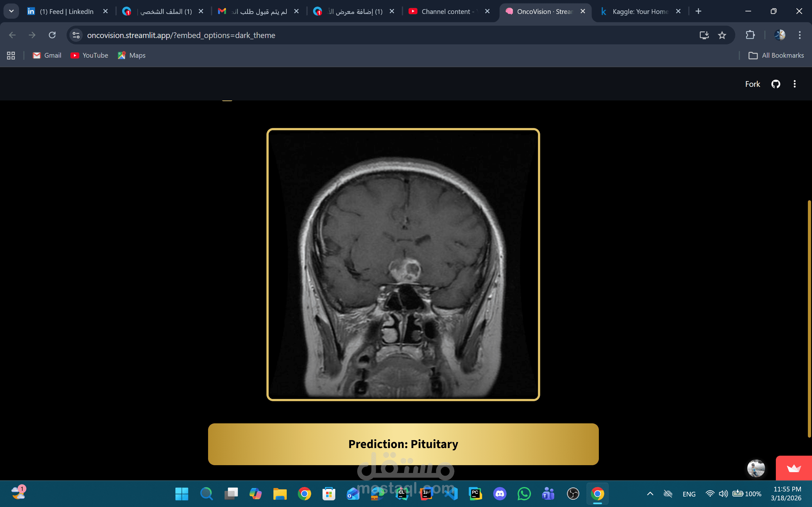Click the install app icon in address bar
Image resolution: width=812 pixels, height=507 pixels.
704,35
